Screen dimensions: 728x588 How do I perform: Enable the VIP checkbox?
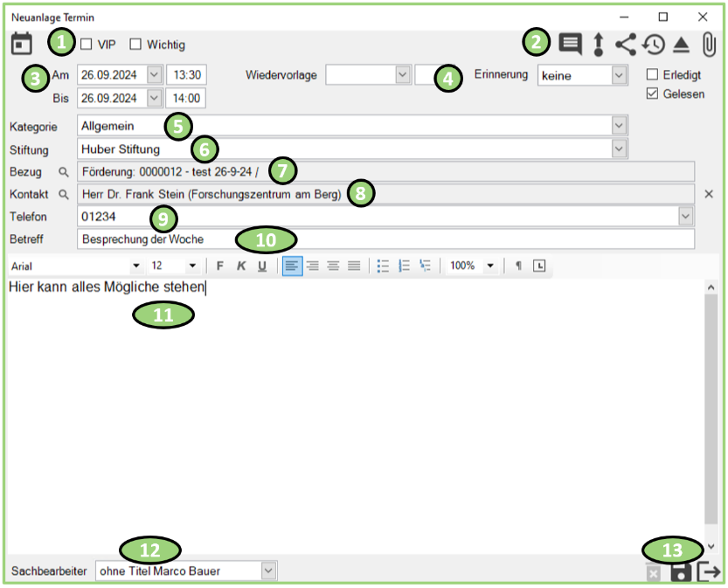point(87,45)
